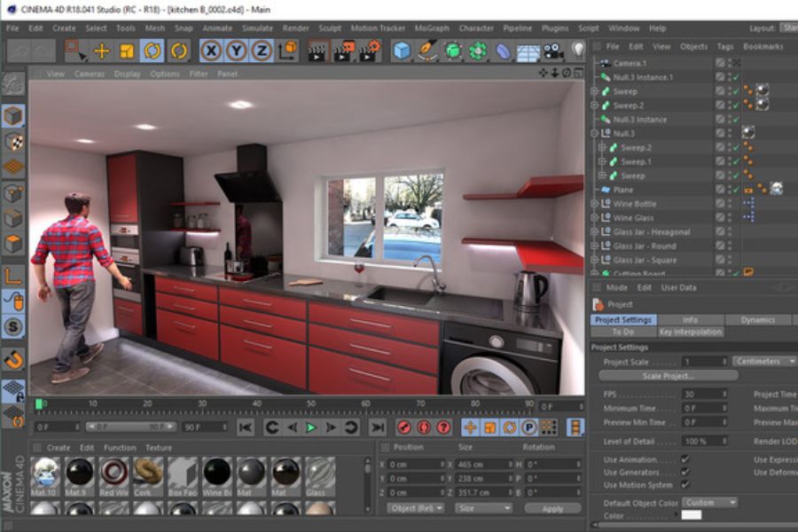This screenshot has height=532, width=798.
Task: Click the green timeline playhead marker
Action: click(x=39, y=404)
